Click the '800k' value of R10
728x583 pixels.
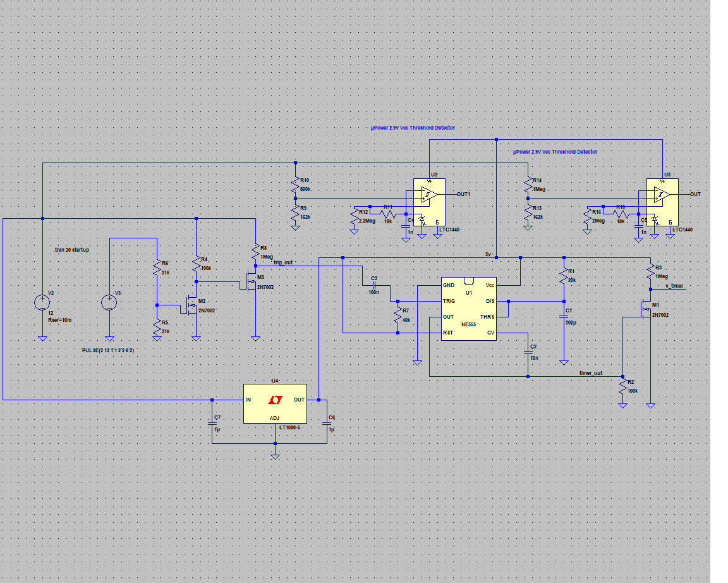coord(305,190)
